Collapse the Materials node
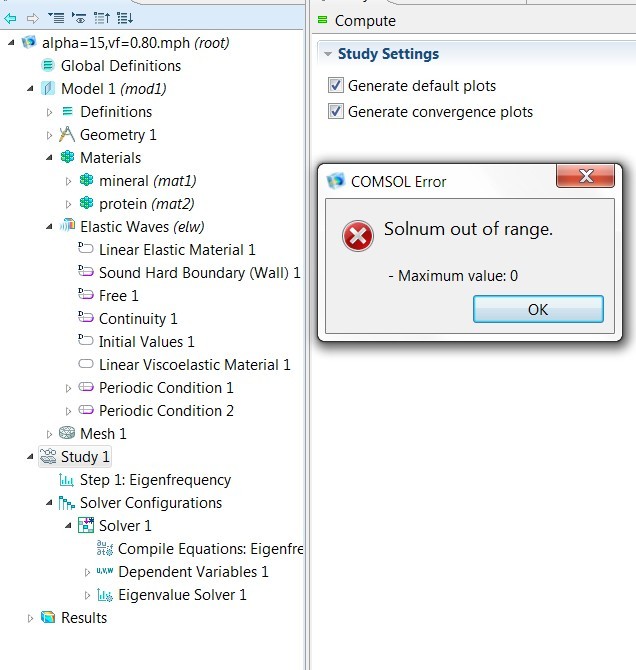 49,158
